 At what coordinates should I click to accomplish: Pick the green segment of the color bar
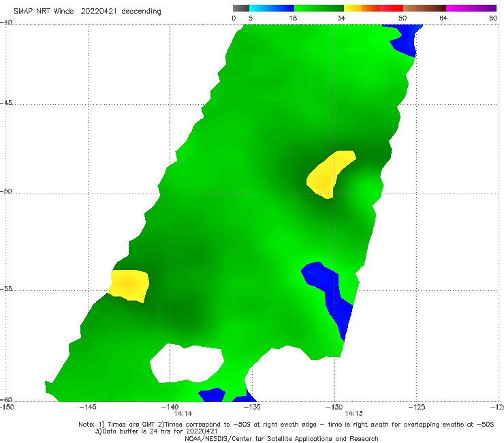point(319,8)
